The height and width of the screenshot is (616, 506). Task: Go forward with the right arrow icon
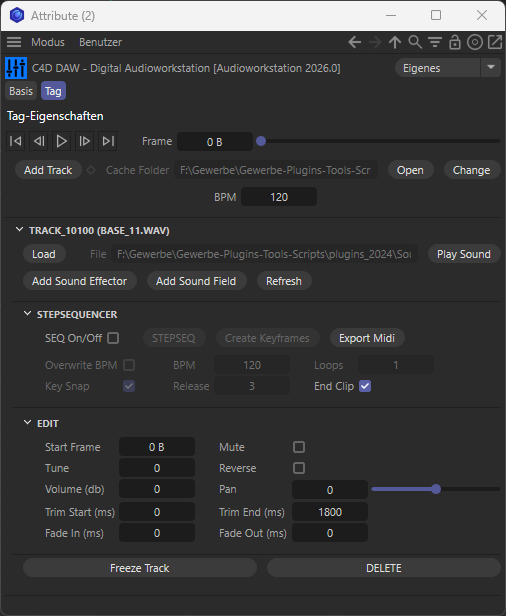coord(375,42)
